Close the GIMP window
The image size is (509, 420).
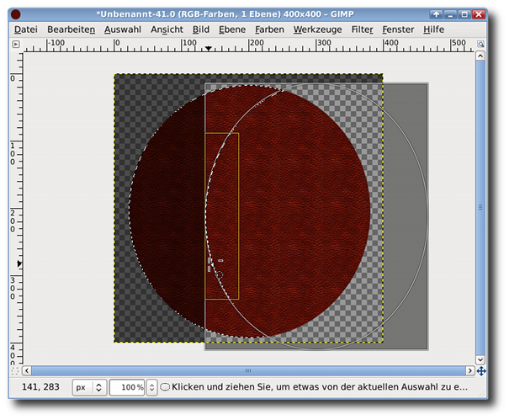click(x=479, y=14)
